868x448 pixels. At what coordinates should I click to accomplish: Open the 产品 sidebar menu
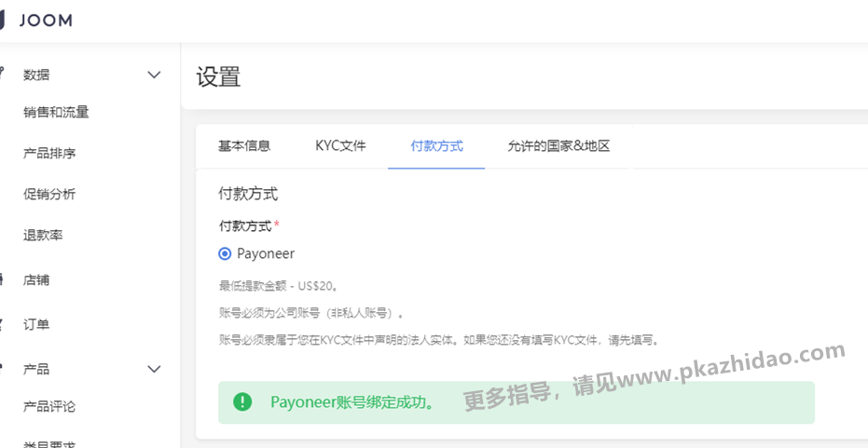36,369
